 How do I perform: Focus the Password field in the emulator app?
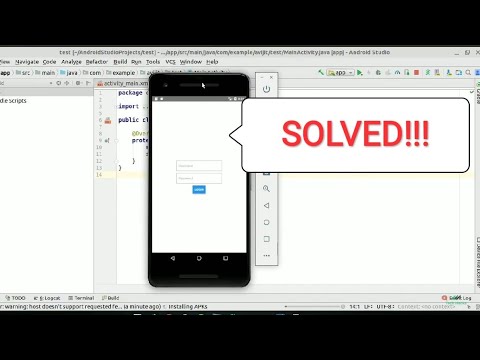(x=199, y=178)
